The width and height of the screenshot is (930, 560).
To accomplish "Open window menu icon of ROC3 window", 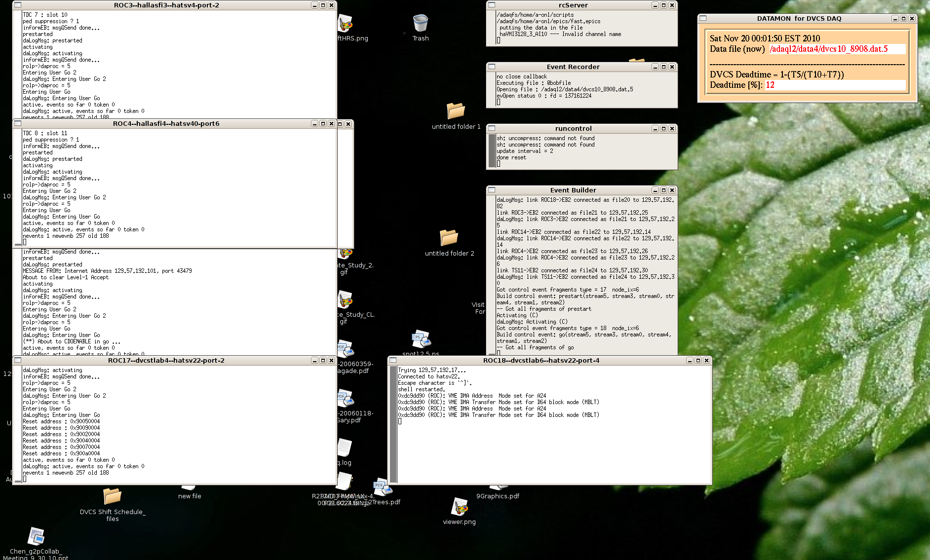I will (18, 5).
